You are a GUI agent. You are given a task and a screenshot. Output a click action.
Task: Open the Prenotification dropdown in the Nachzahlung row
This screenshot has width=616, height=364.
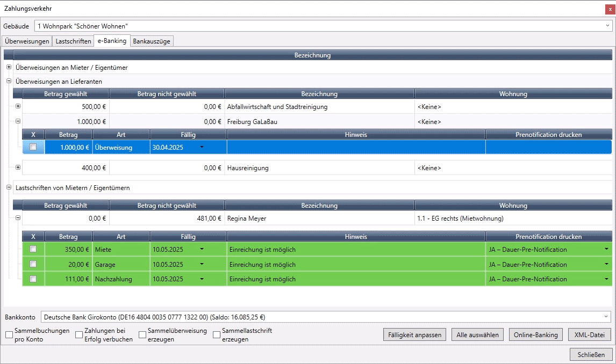tap(606, 279)
